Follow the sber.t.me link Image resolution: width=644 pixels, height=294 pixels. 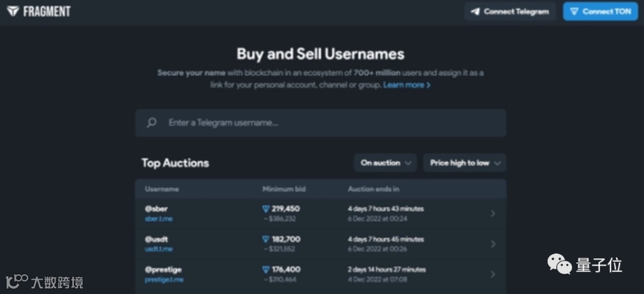pyautogui.click(x=159, y=219)
